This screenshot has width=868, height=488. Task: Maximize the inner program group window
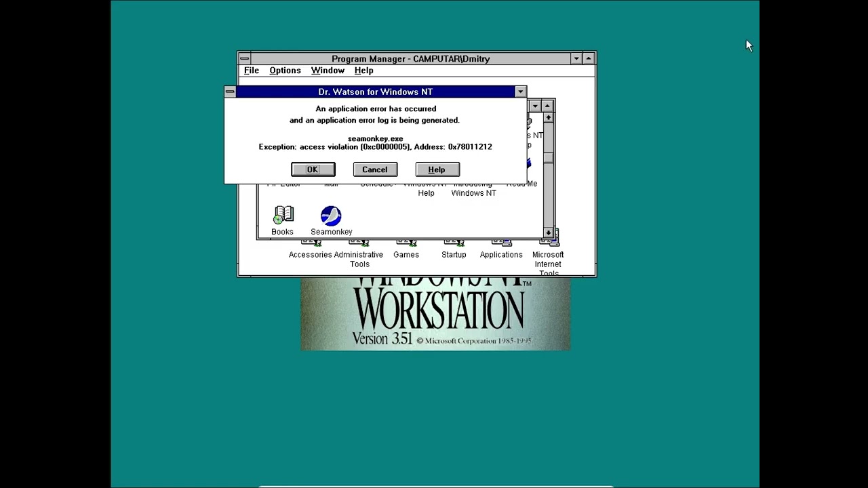point(547,106)
